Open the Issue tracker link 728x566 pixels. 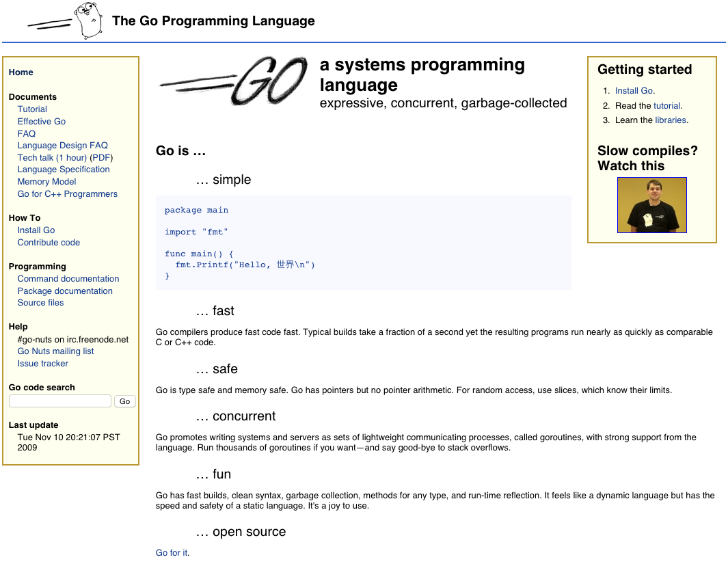(x=42, y=364)
